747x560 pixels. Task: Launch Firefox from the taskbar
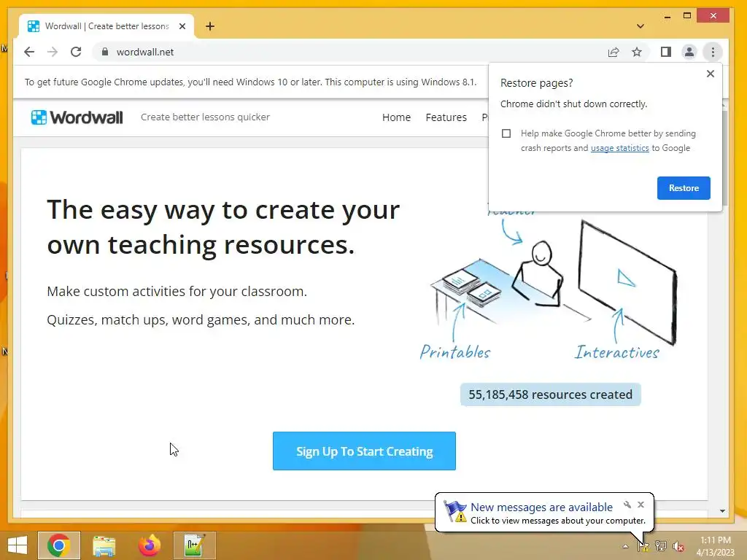[149, 545]
